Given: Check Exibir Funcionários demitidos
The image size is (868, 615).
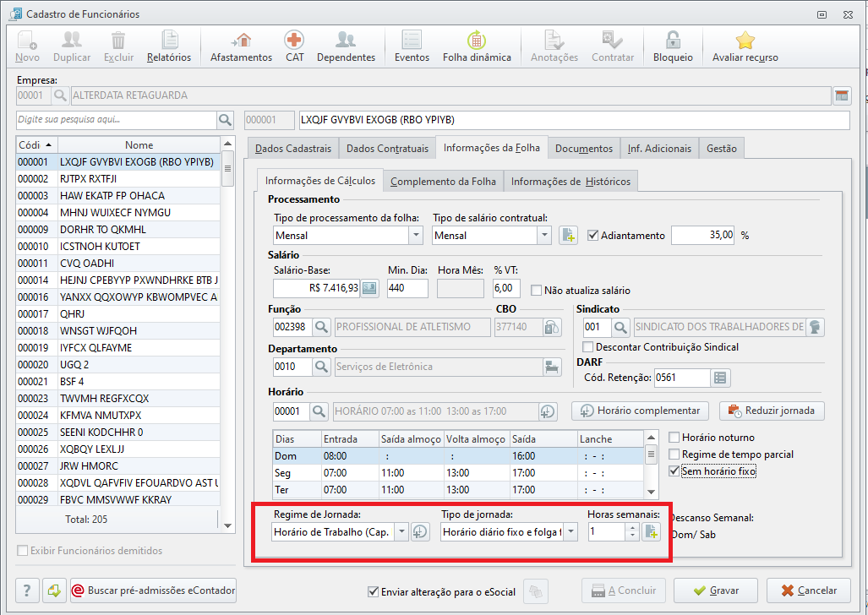Looking at the screenshot, I should pos(23,551).
